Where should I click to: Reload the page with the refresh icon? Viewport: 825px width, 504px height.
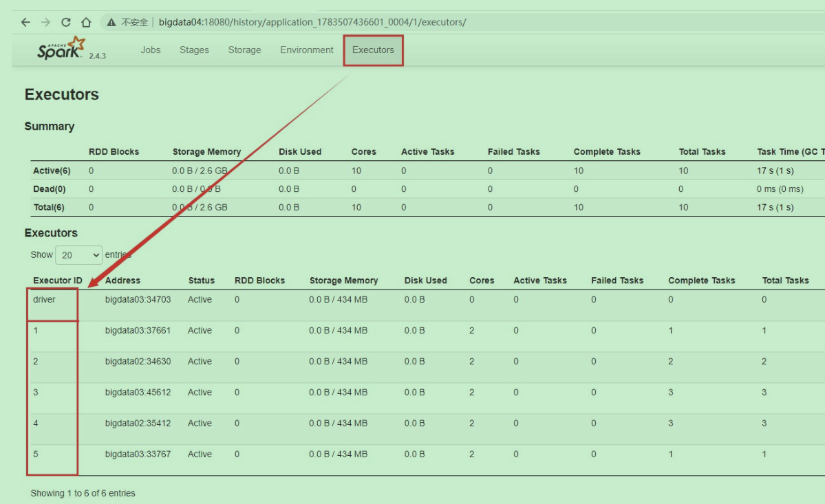[x=66, y=22]
